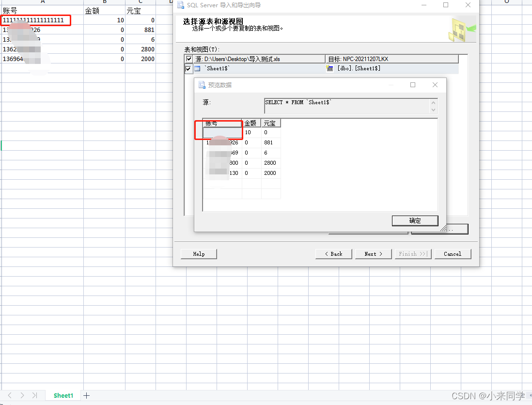Viewport: 532px width, 405px height.
Task: Uncheck the Sheet1$ source table checkbox
Action: coord(188,69)
